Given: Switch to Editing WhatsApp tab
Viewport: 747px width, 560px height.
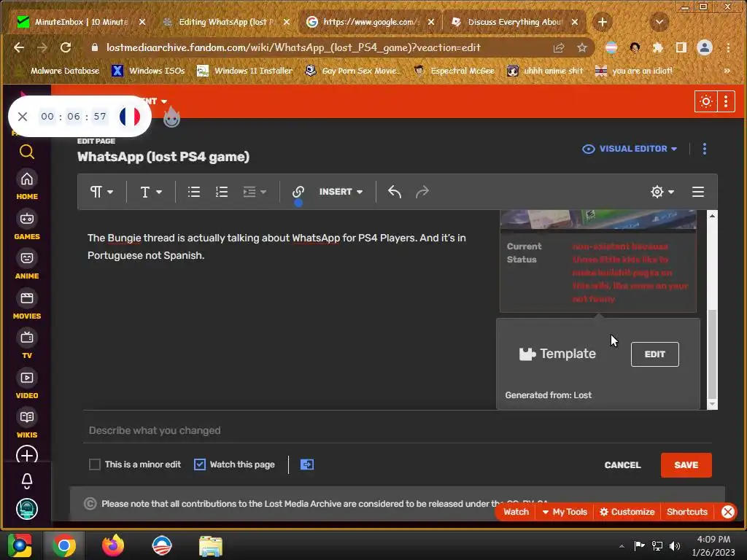Looking at the screenshot, I should (x=226, y=22).
